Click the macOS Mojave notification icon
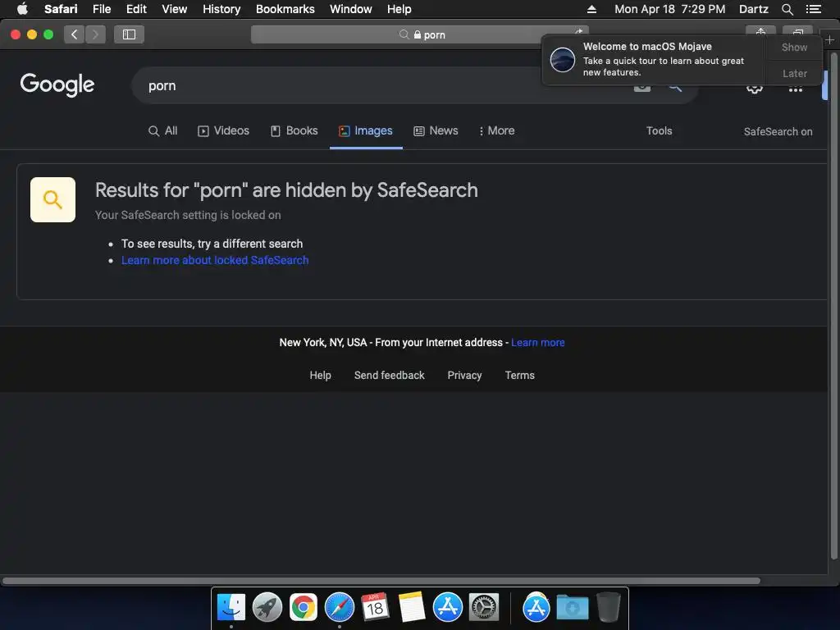 (563, 59)
